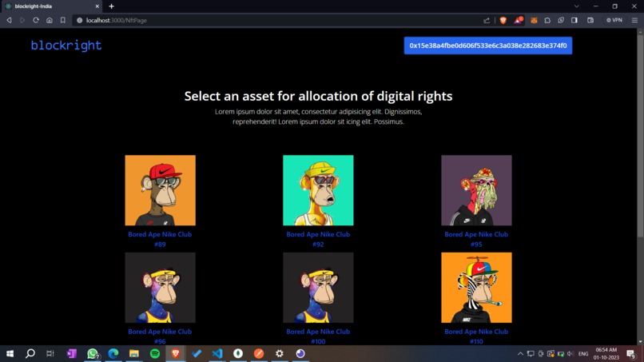Open Spotify from the taskbar

tap(155, 353)
